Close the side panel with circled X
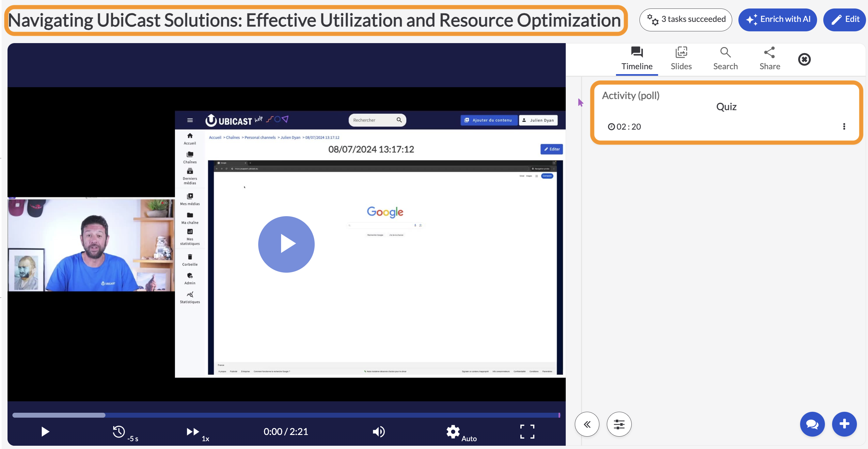This screenshot has height=449, width=868. coord(804,59)
